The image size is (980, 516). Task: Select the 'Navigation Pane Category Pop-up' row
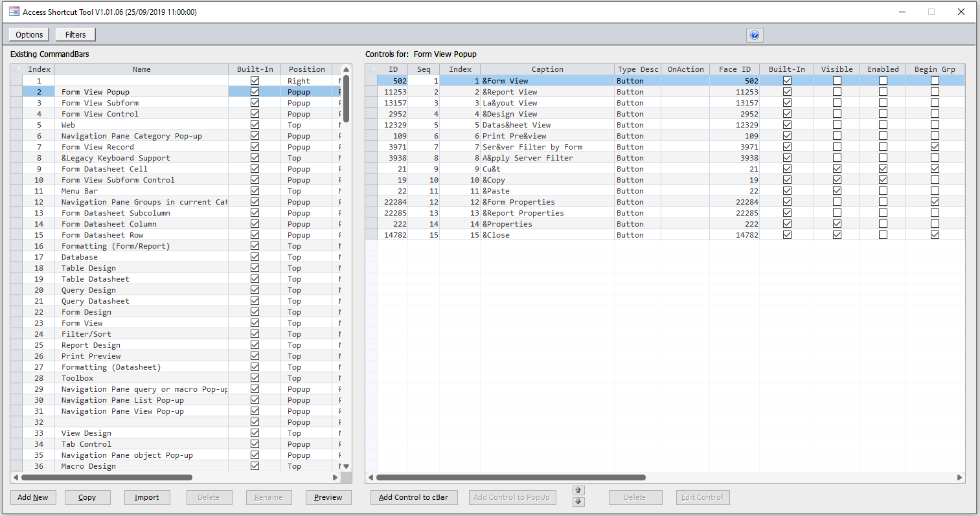click(175, 136)
